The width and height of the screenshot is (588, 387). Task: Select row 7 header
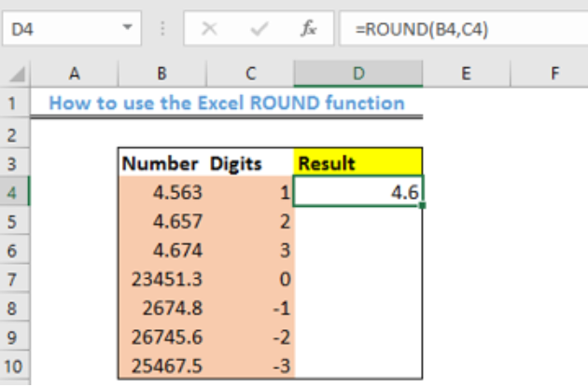(x=15, y=279)
